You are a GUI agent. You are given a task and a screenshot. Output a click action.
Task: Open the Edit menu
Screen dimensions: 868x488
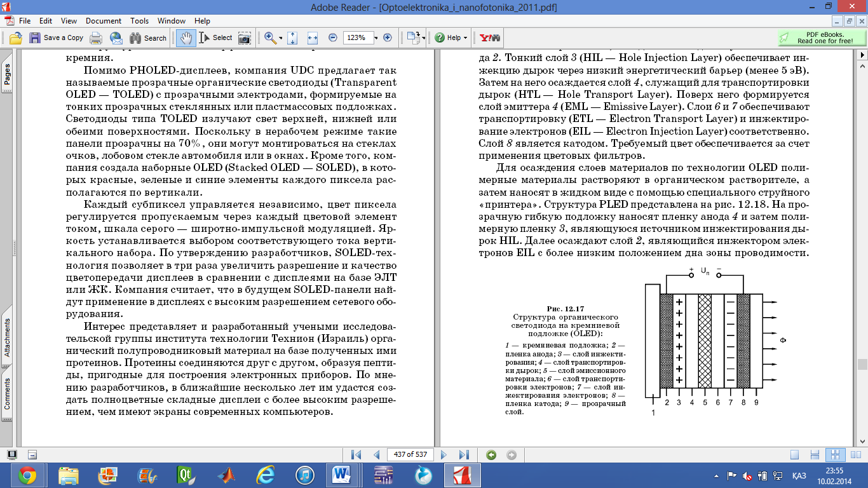point(46,21)
